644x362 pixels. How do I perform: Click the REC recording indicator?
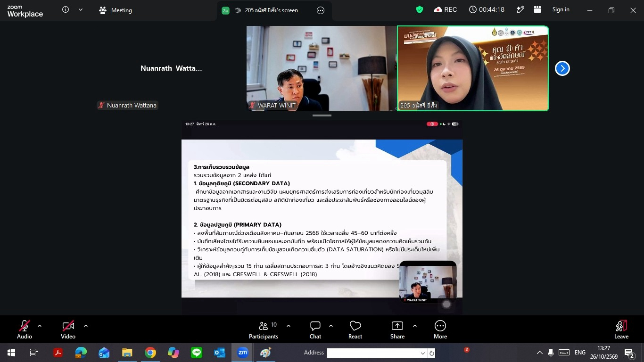[446, 10]
